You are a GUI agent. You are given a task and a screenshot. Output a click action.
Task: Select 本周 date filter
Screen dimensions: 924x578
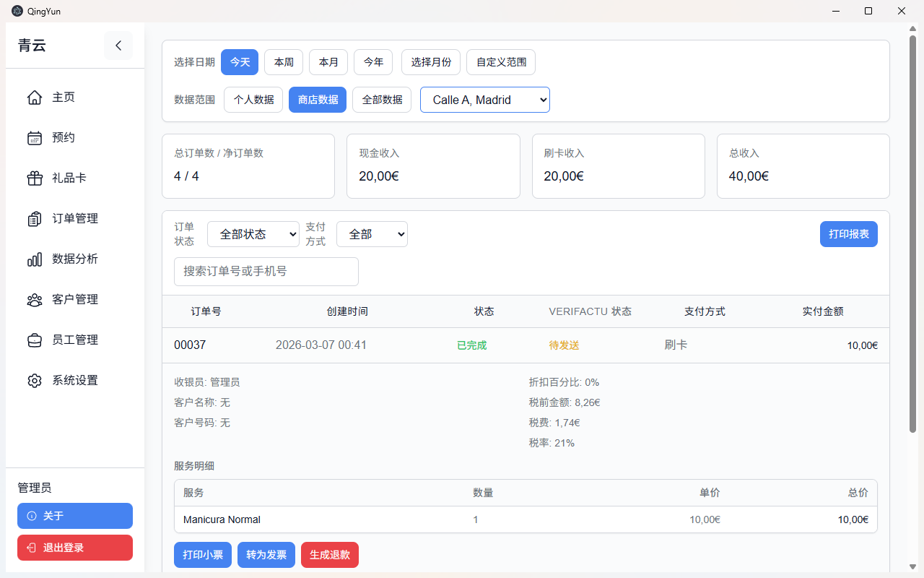pos(284,62)
